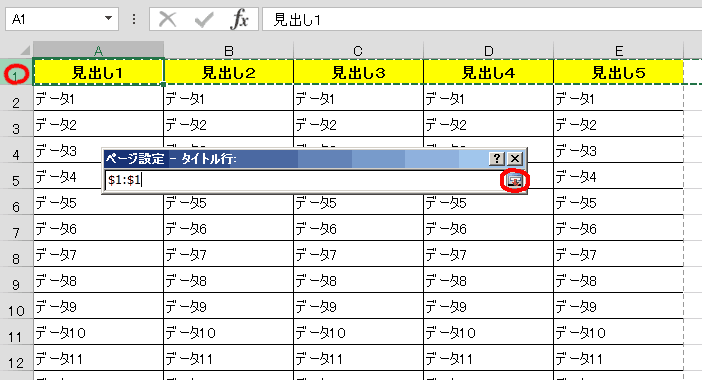This screenshot has width=702, height=380.
Task: Click データ10 cell in column A
Action: coord(98,332)
